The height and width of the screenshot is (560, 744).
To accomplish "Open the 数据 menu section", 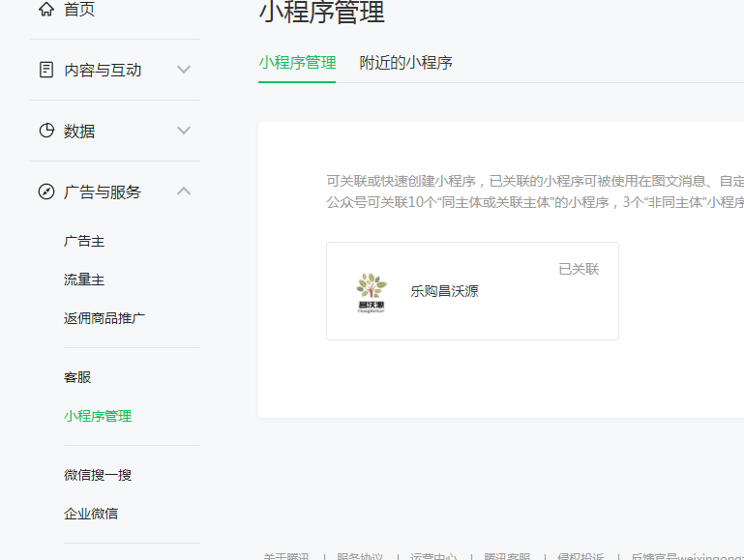I will point(79,131).
